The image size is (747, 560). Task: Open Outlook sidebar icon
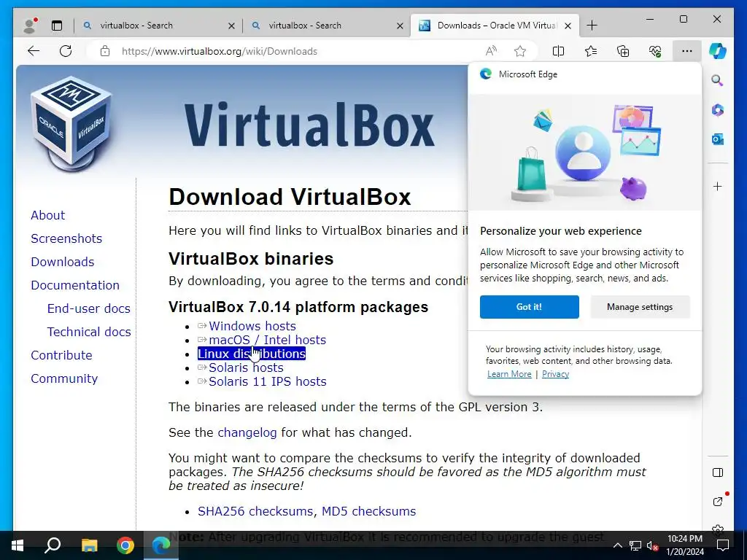pyautogui.click(x=718, y=139)
